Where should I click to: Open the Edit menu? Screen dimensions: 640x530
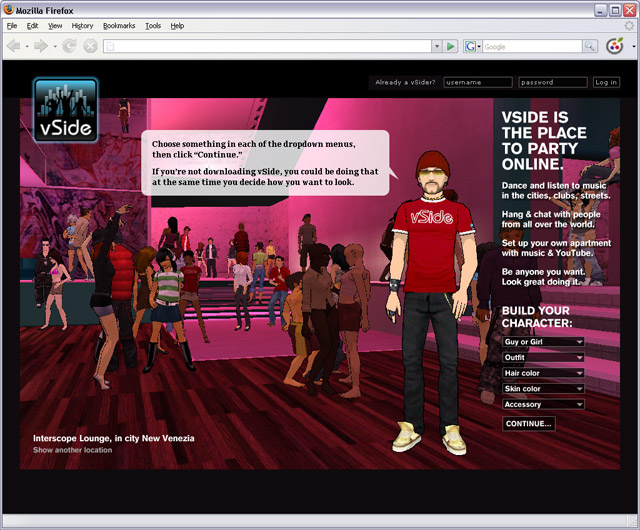(32, 26)
